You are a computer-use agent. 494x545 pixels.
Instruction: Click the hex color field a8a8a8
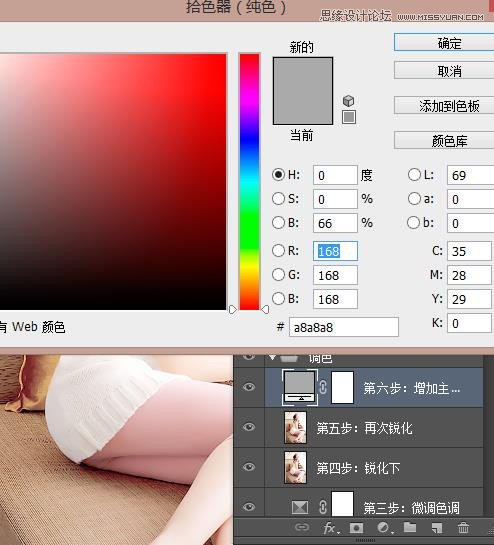pos(344,327)
